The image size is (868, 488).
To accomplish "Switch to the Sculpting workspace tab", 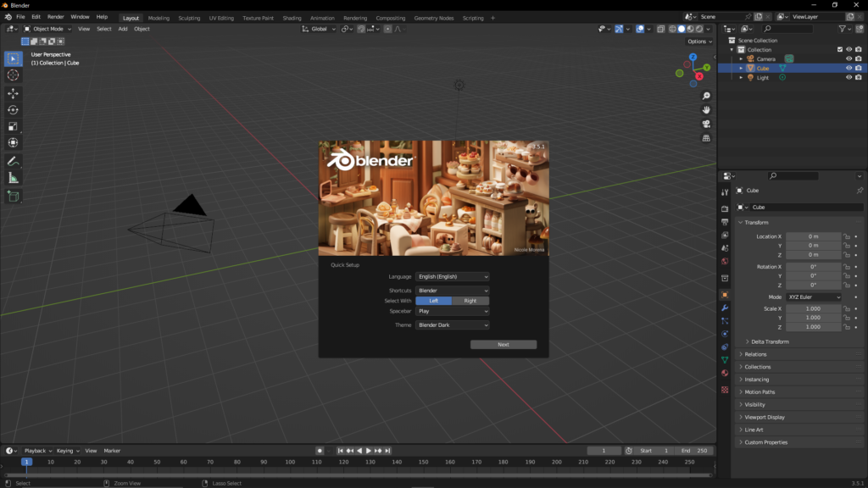I will tap(189, 18).
